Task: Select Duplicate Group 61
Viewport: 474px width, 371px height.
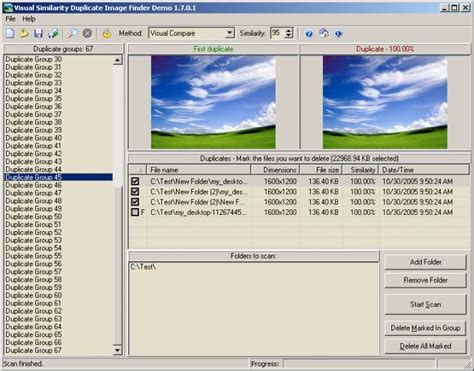Action: 34,303
